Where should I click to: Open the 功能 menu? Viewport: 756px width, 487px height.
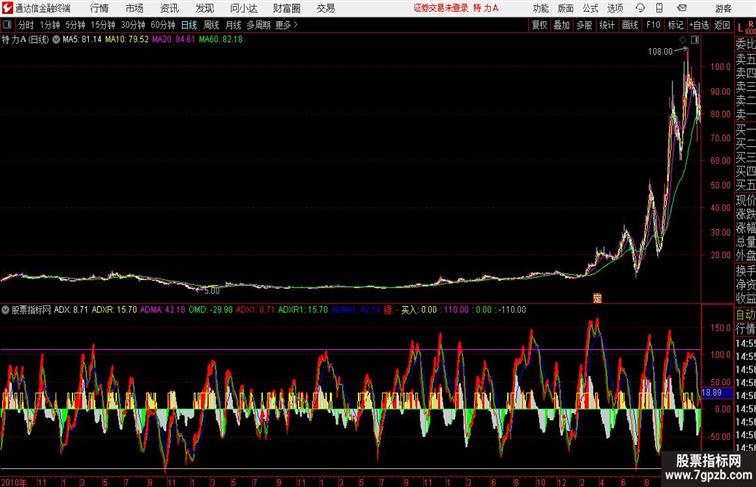pos(540,8)
